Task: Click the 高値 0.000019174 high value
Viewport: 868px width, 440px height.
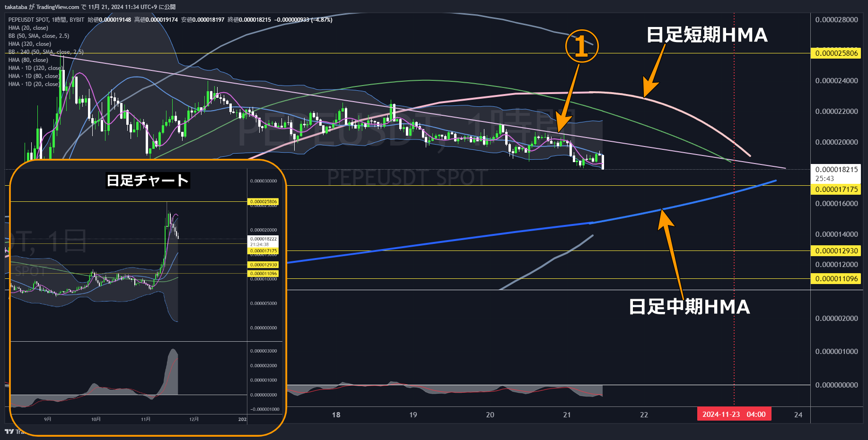Action: pyautogui.click(x=156, y=20)
